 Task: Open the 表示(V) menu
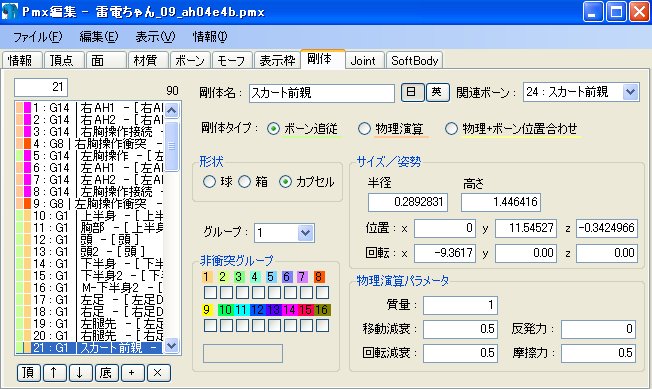click(x=155, y=37)
